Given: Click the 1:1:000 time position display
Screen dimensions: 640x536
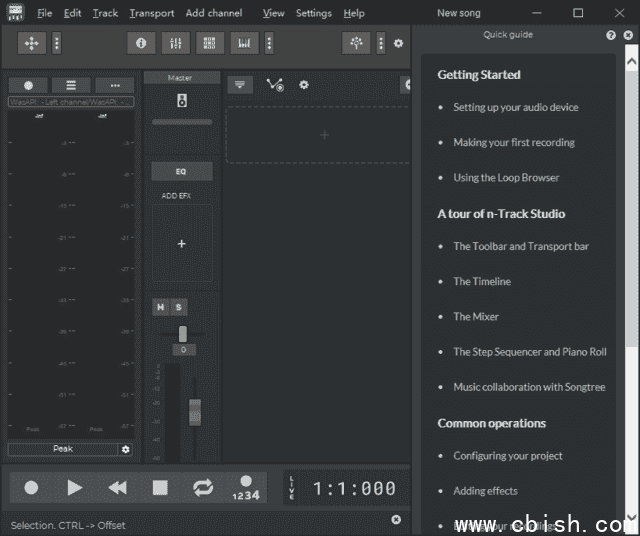Looking at the screenshot, I should click(354, 488).
